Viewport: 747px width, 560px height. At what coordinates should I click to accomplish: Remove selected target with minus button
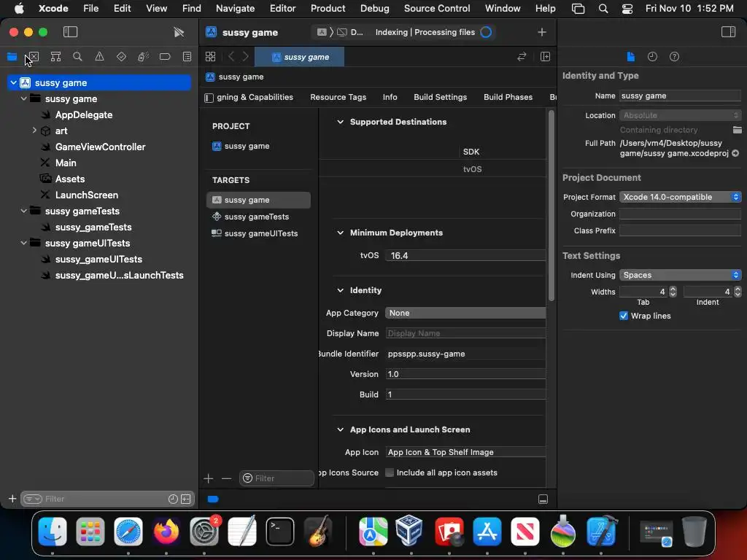click(226, 478)
